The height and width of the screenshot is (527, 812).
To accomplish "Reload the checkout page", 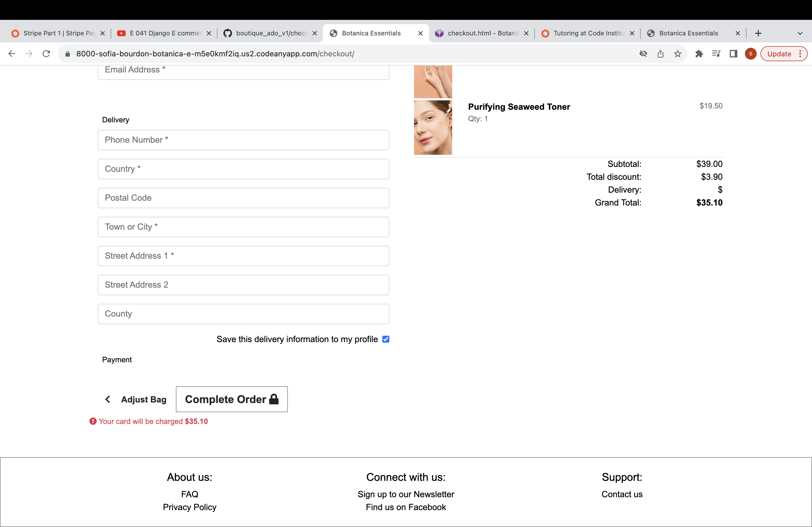I will tap(46, 53).
